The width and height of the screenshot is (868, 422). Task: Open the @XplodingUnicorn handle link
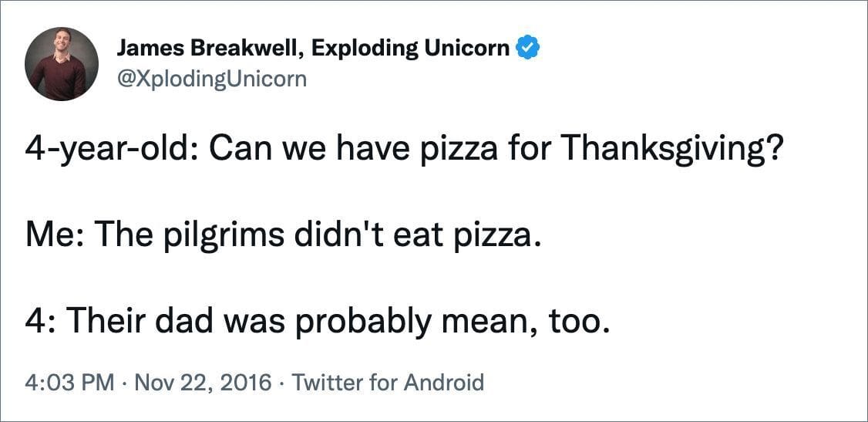click(x=210, y=78)
